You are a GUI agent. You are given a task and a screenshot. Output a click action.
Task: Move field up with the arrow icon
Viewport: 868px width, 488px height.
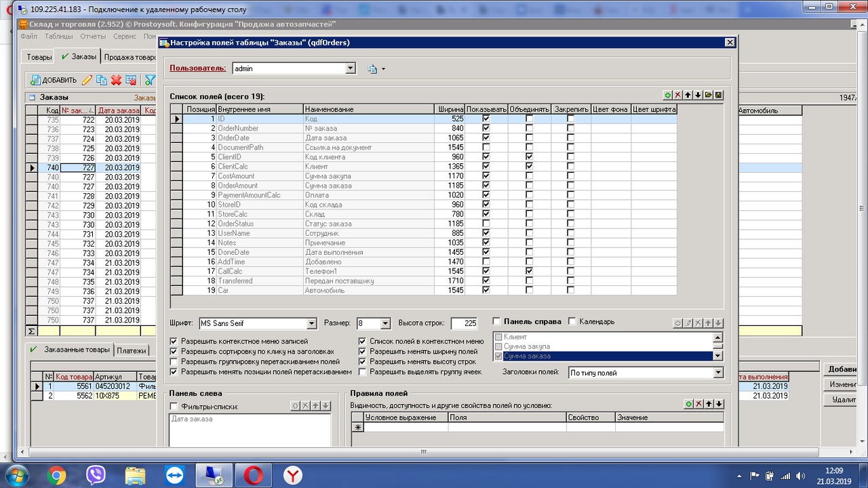[688, 96]
